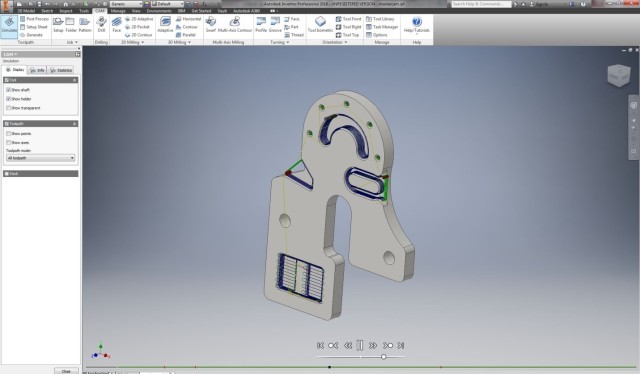Jump to end of simulation
Screen dimensions: 640x374
(401, 345)
